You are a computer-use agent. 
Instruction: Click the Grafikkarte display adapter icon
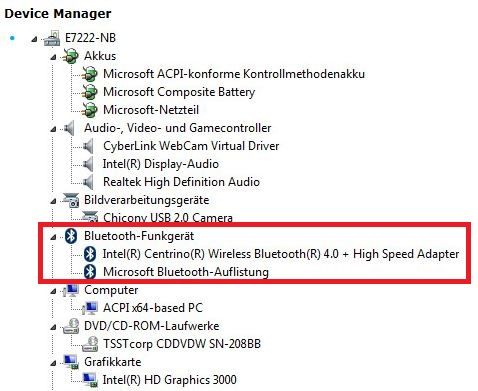pyautogui.click(x=71, y=362)
